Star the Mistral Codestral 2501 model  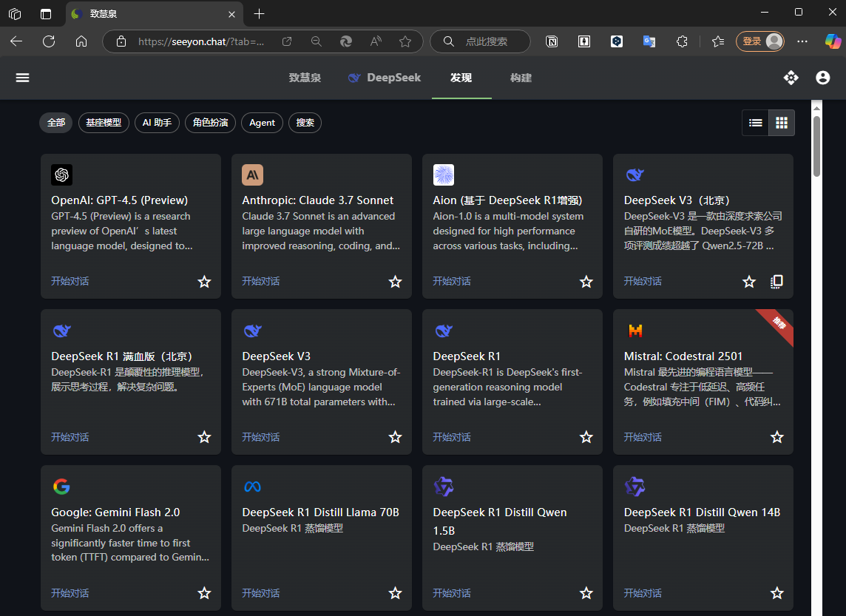click(x=776, y=437)
